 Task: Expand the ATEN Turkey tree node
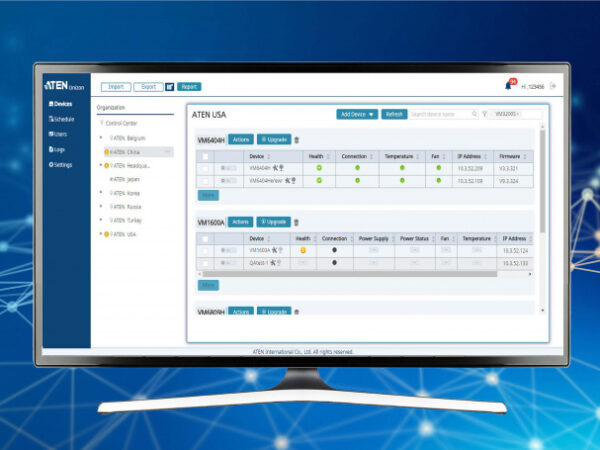click(101, 220)
